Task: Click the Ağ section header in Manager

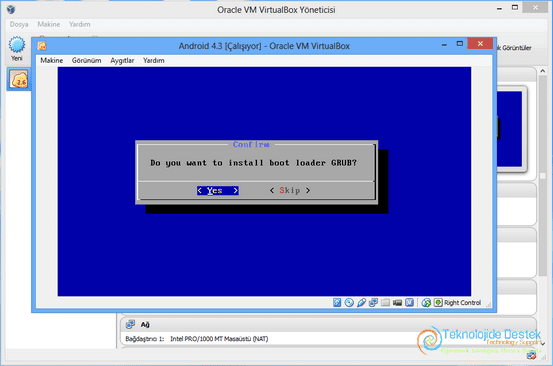Action: [x=328, y=324]
